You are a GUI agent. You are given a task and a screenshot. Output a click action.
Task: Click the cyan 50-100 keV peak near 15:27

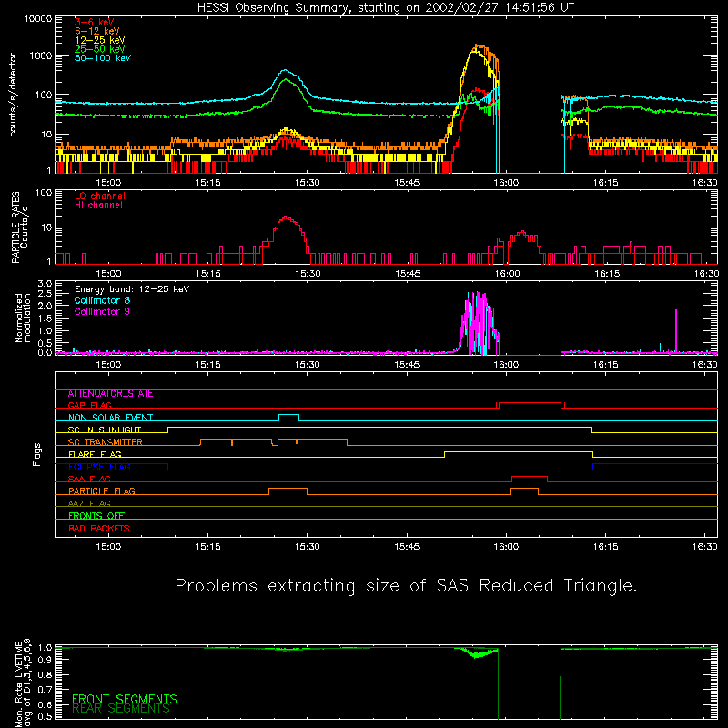point(285,71)
